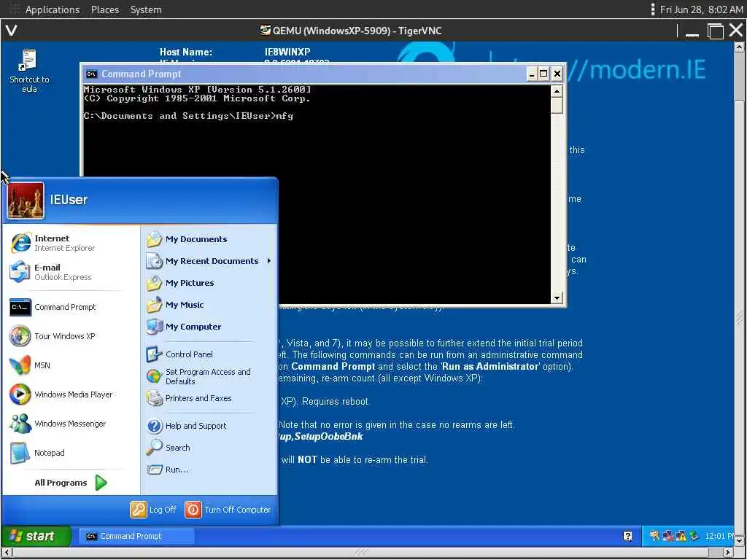Click VNC viewer horizontal scrollbar right arrow

pos(728,553)
